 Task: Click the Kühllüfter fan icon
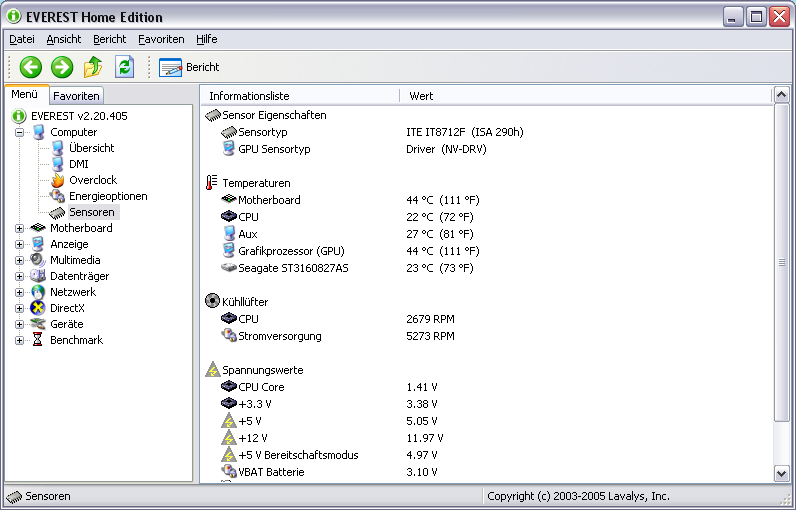[x=212, y=301]
